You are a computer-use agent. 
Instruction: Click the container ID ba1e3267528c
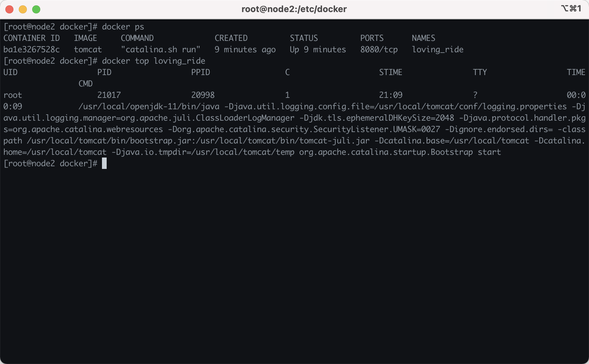pos(32,50)
